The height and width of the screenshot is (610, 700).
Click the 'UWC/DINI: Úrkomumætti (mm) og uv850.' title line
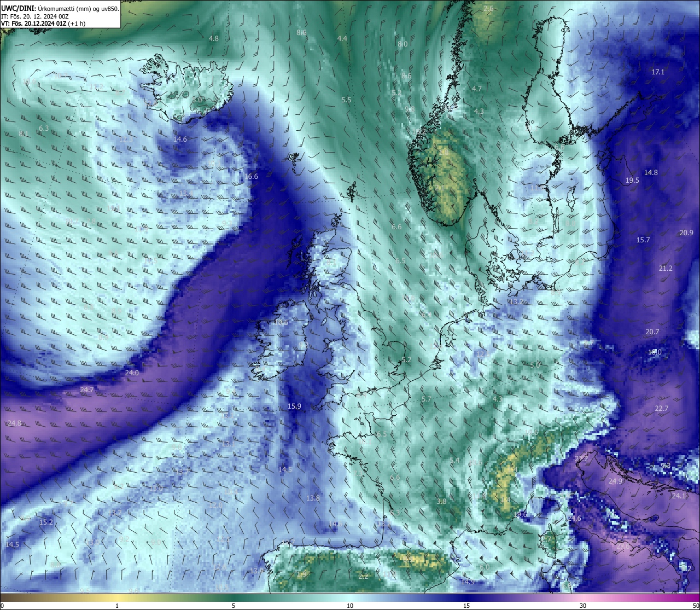(60, 9)
